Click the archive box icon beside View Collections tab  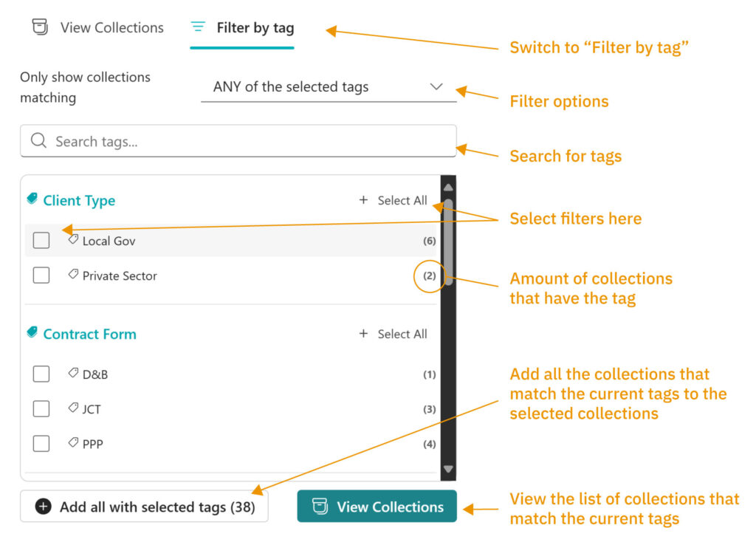[40, 27]
